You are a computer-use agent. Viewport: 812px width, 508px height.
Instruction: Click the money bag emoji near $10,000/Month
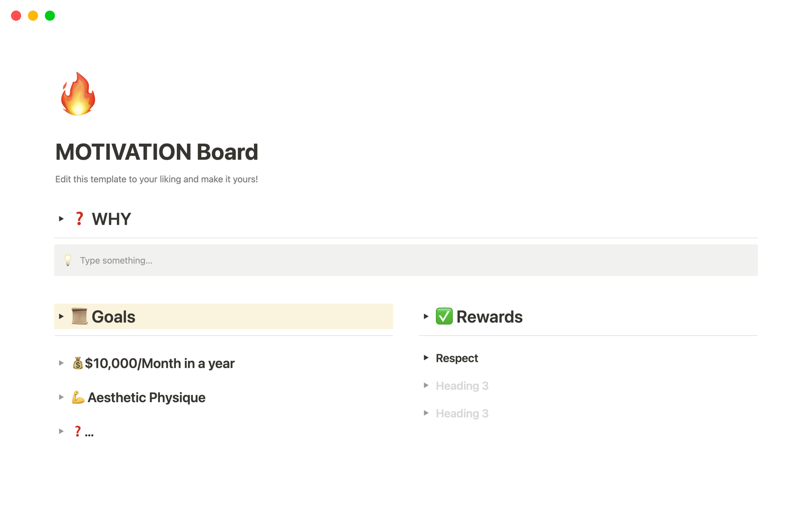(x=77, y=363)
